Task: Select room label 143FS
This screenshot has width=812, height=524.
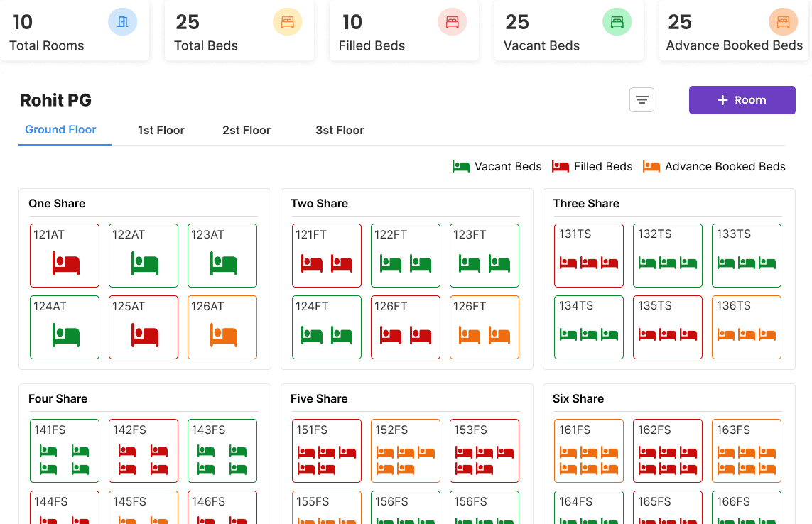Action: 209,430
